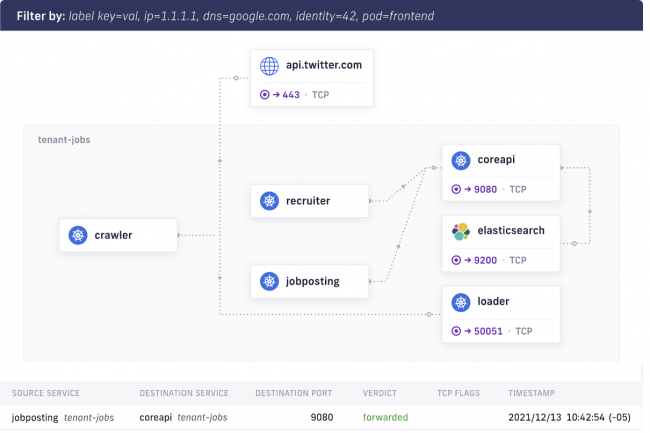Click the Kubernetes icon on coreapi card
The height and width of the screenshot is (433, 650).
pos(461,160)
